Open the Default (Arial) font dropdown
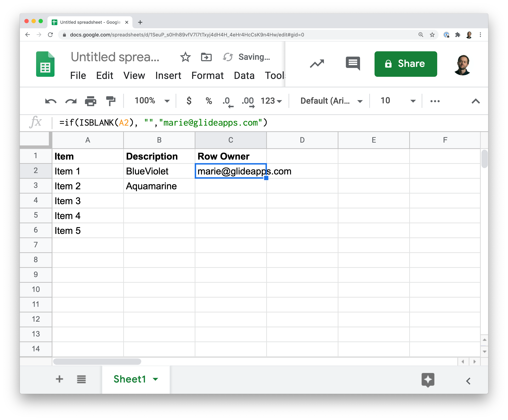Screen dimensions: 508x420 (331, 101)
